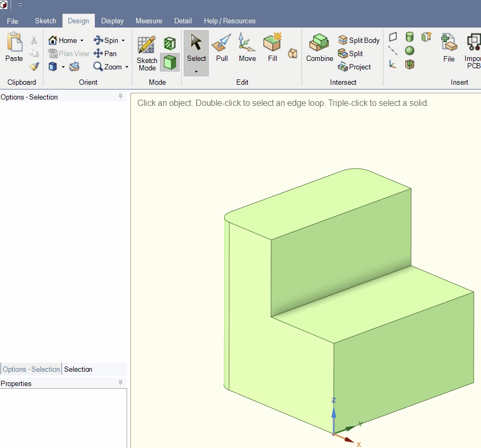This screenshot has height=448, width=481.
Task: Click the green sphere insert icon
Action: tap(409, 50)
